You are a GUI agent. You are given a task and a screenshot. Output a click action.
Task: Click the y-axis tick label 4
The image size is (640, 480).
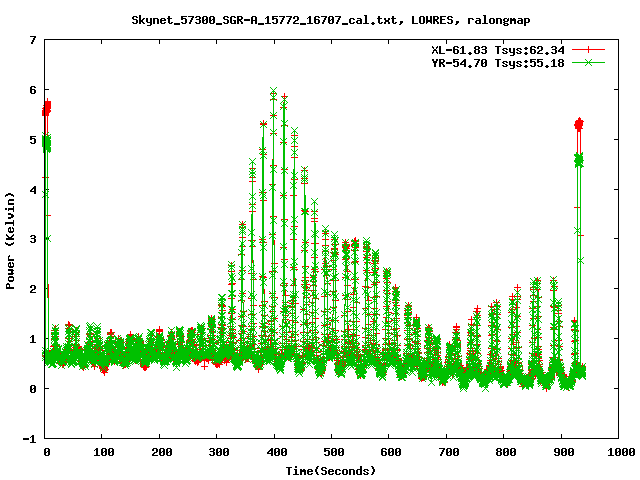tap(33, 190)
